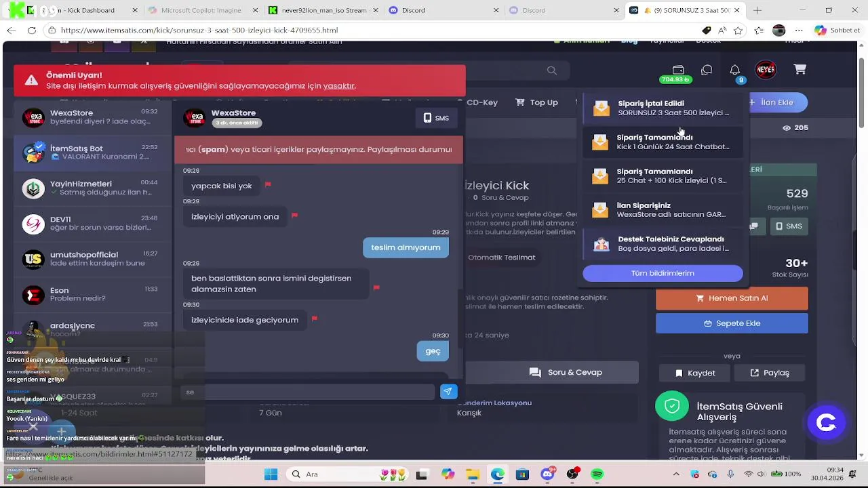Open the "İlan Siparişiniz" notification
Screen dimensions: 868x488
663,210
